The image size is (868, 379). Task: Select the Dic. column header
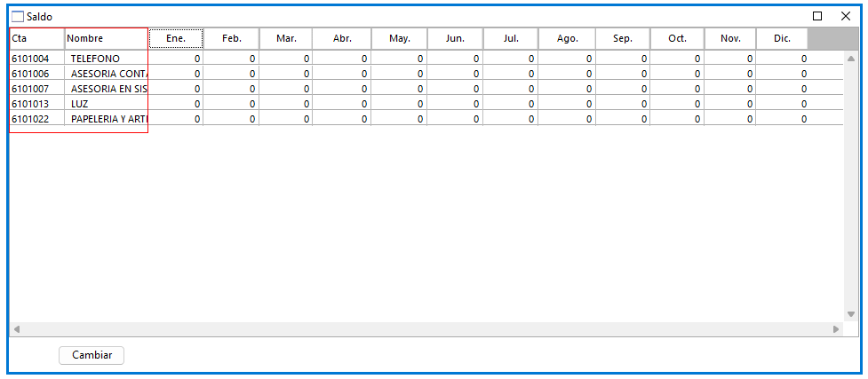(782, 39)
